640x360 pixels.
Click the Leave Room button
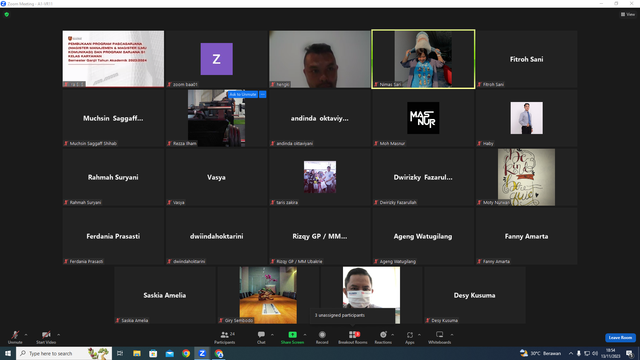pyautogui.click(x=620, y=338)
